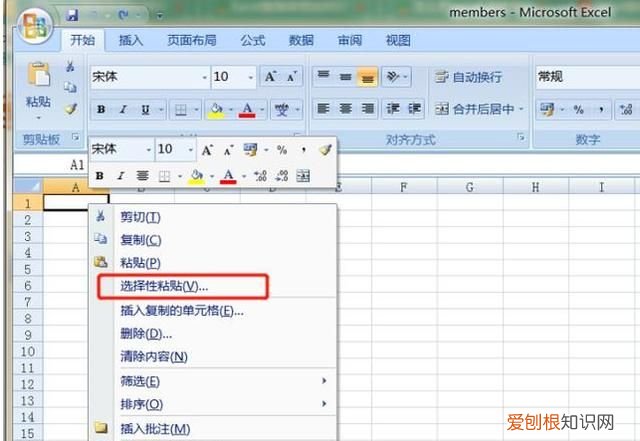Screen dimensions: 640x441
Task: Click mini toolbar Bold button
Action: click(99, 176)
